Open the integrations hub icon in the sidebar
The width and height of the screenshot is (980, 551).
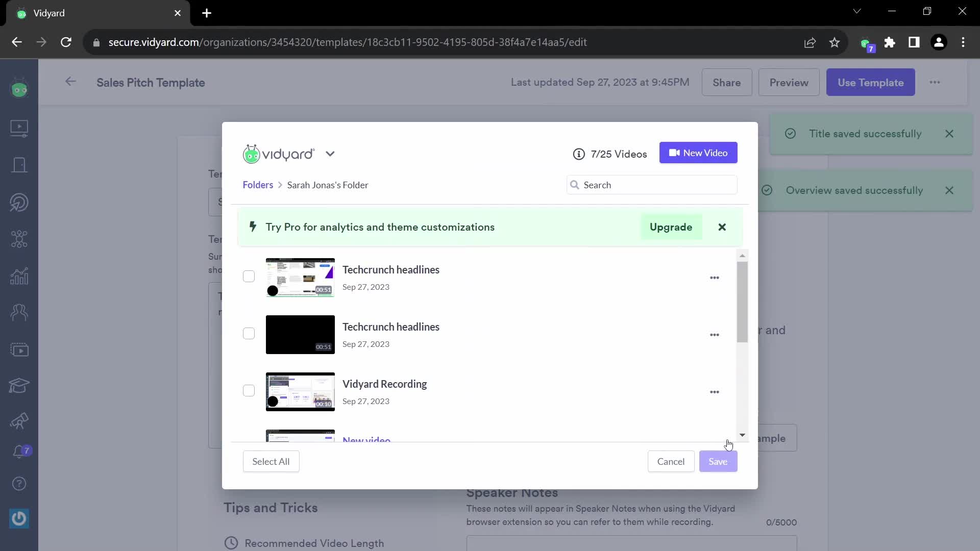(19, 239)
